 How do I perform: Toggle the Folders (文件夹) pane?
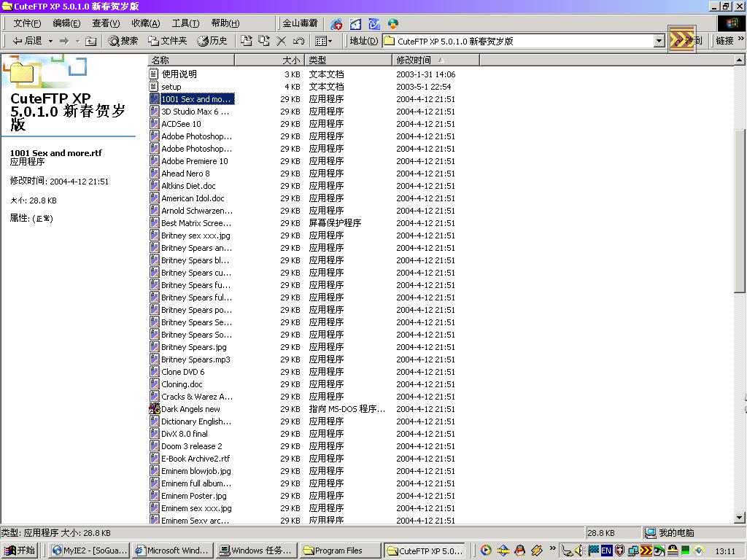tap(167, 41)
